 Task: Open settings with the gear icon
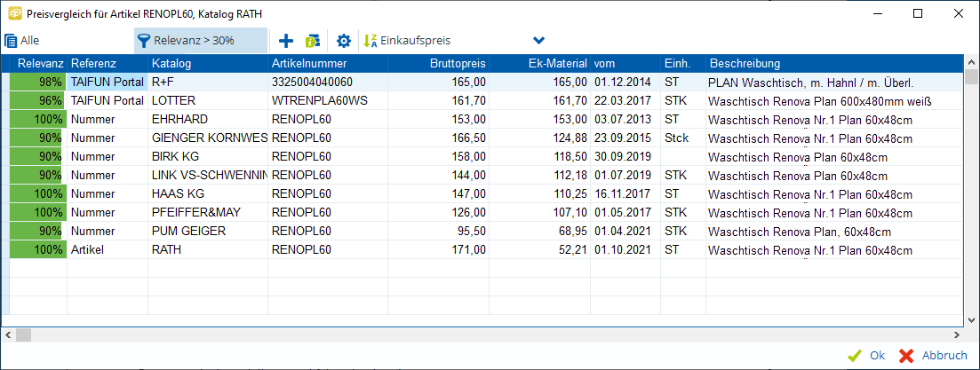point(344,41)
